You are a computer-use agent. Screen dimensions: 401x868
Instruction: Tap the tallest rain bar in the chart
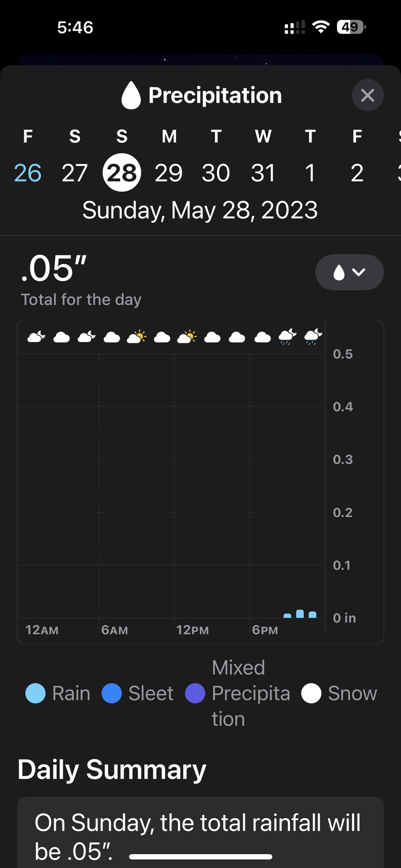pyautogui.click(x=300, y=614)
